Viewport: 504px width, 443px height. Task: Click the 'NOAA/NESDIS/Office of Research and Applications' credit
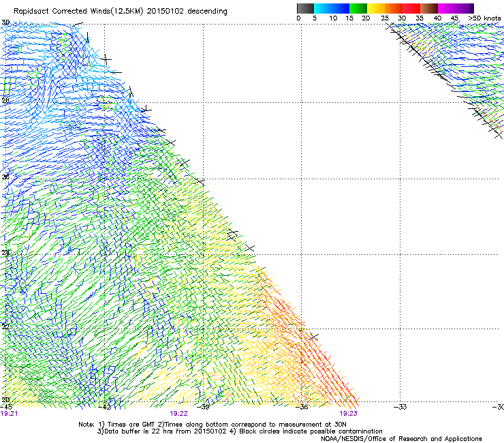click(401, 439)
